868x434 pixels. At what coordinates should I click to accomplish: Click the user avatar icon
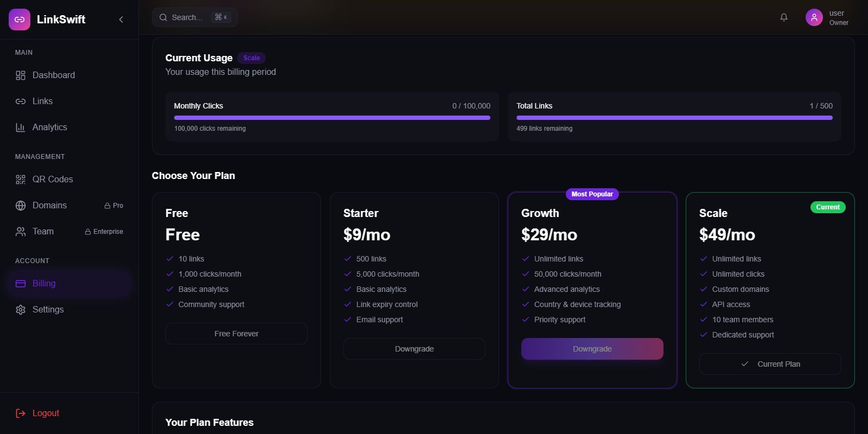[814, 17]
